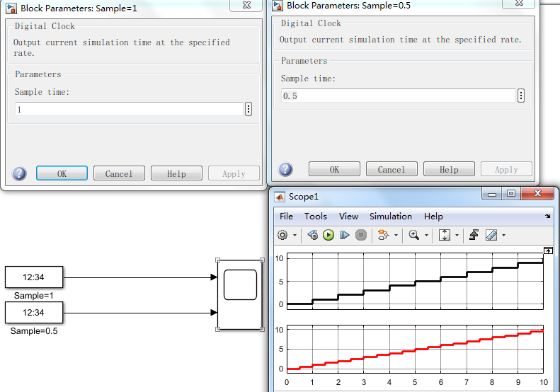Open the Triggers tool in Scope1
Viewport: 560px width, 392px height.
[474, 236]
